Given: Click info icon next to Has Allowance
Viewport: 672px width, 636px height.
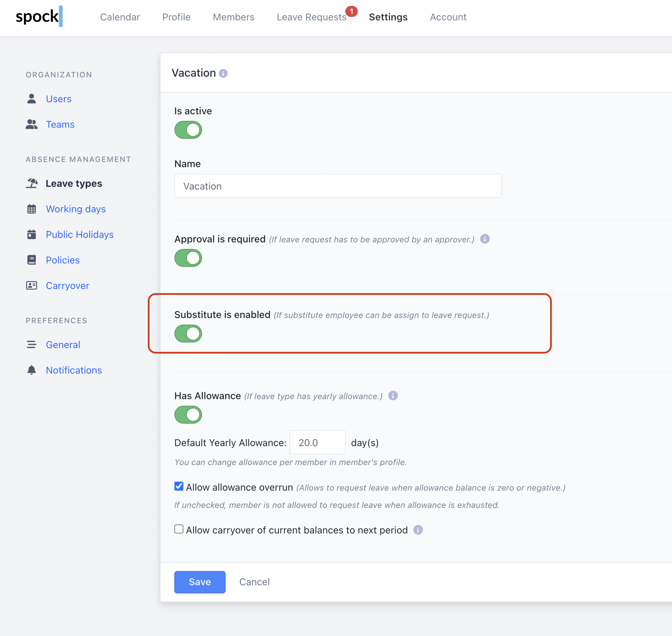Looking at the screenshot, I should [x=393, y=396].
